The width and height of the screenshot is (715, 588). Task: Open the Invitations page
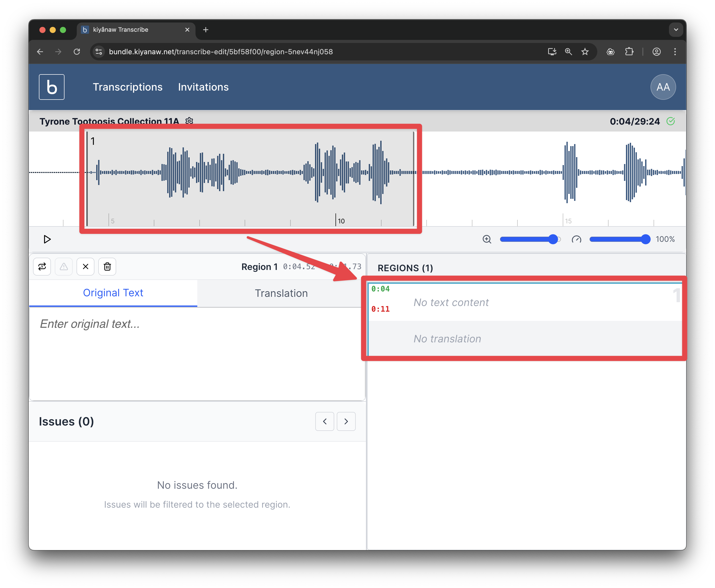tap(203, 87)
